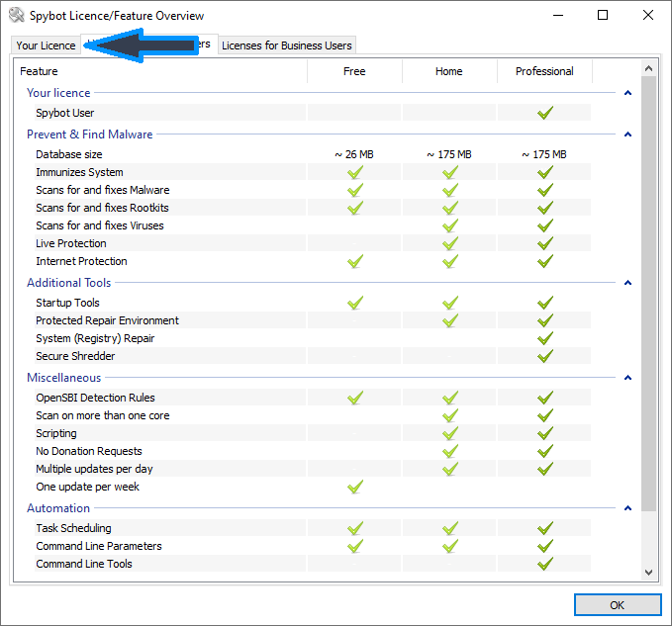Click the Home column header
672x626 pixels.
point(449,71)
